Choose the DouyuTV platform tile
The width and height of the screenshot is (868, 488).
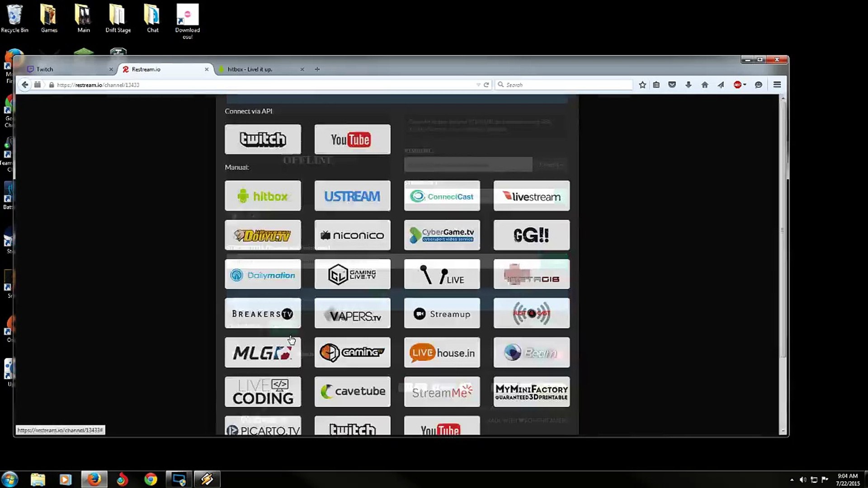click(263, 235)
